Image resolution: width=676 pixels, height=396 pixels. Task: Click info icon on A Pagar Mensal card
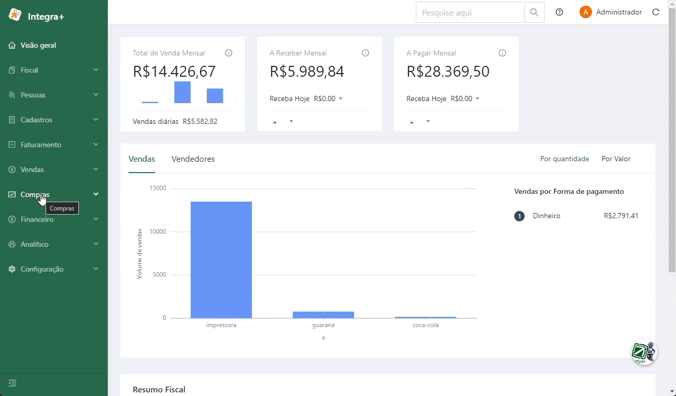502,53
